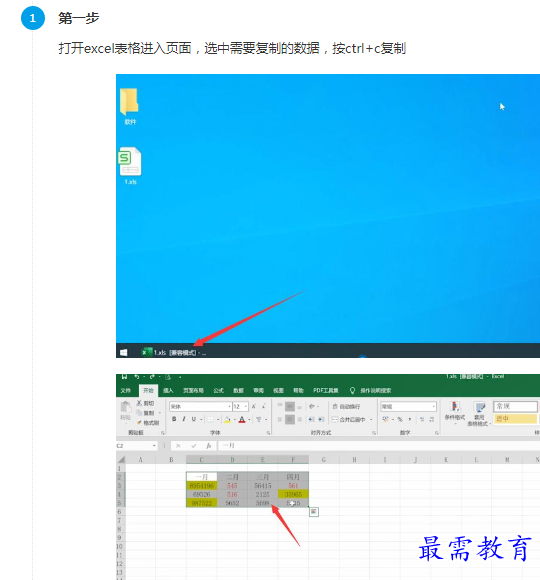
Task: Click the Redo arrow in Excel's title bar
Action: point(152,377)
